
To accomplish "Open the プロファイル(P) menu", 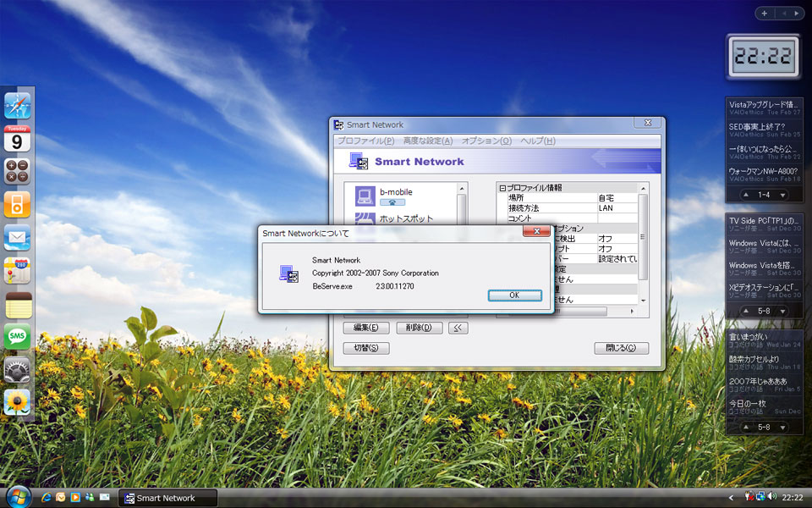I will (365, 141).
